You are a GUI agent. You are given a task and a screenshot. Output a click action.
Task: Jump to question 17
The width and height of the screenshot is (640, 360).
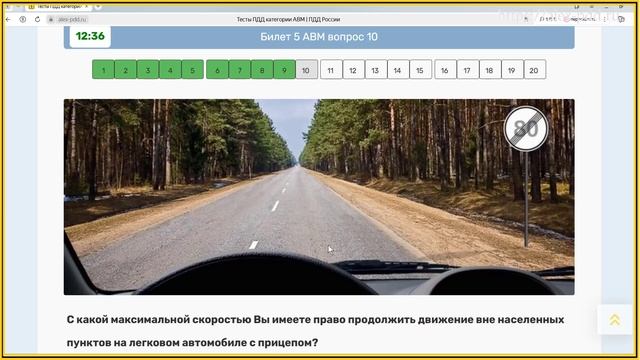(468, 70)
